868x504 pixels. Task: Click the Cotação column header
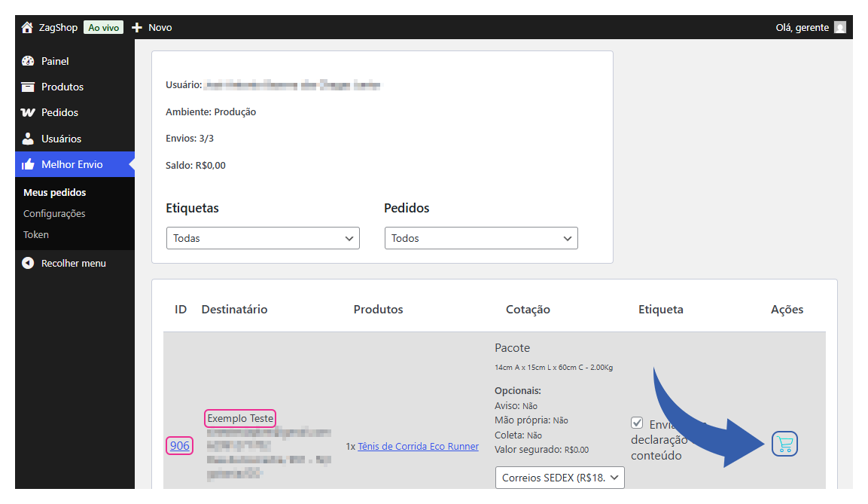point(528,309)
